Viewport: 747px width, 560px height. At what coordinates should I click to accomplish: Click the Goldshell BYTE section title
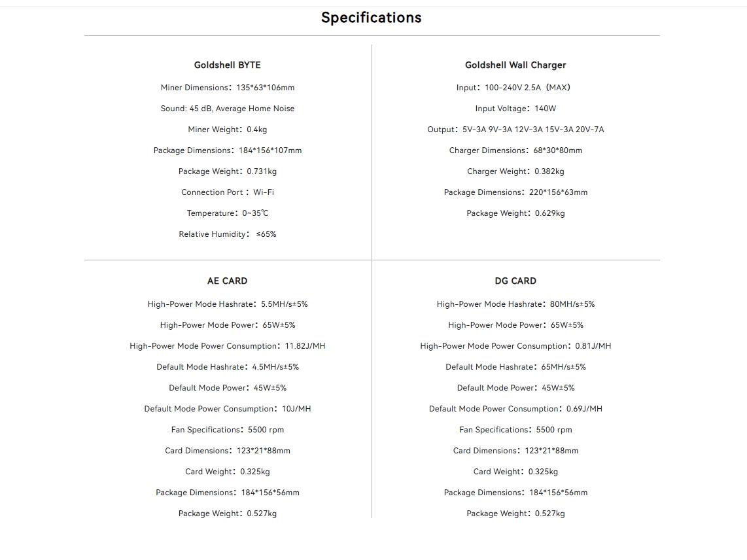(x=227, y=65)
